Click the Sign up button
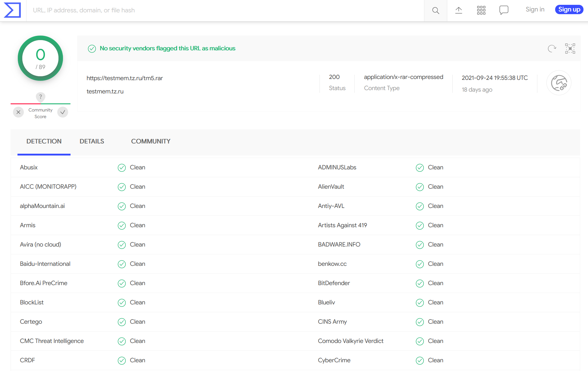The width and height of the screenshot is (588, 371). coord(569,10)
